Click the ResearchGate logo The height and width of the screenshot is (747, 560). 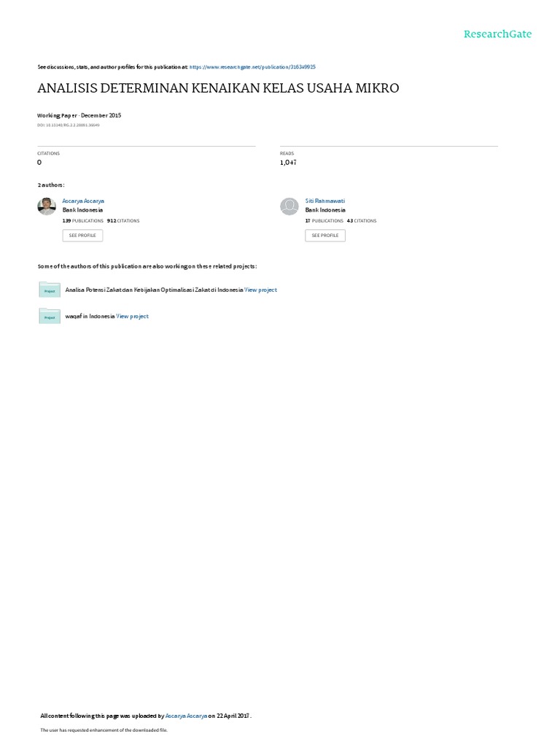[x=497, y=34]
